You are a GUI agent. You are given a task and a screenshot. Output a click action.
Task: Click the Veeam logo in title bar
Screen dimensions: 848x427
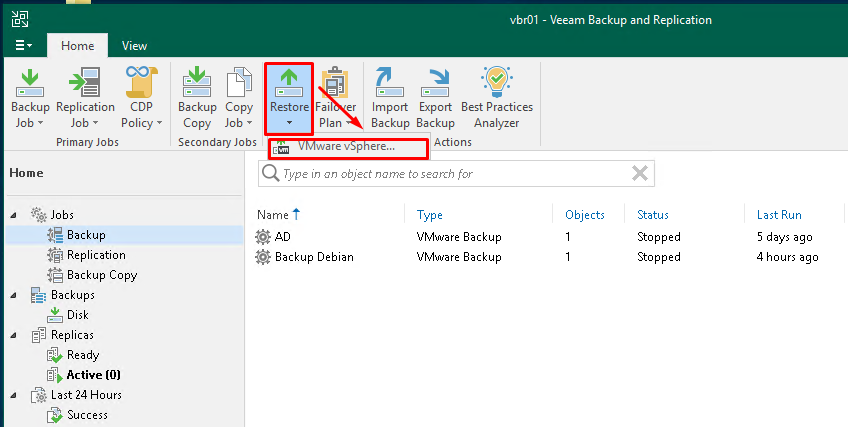pyautogui.click(x=19, y=20)
